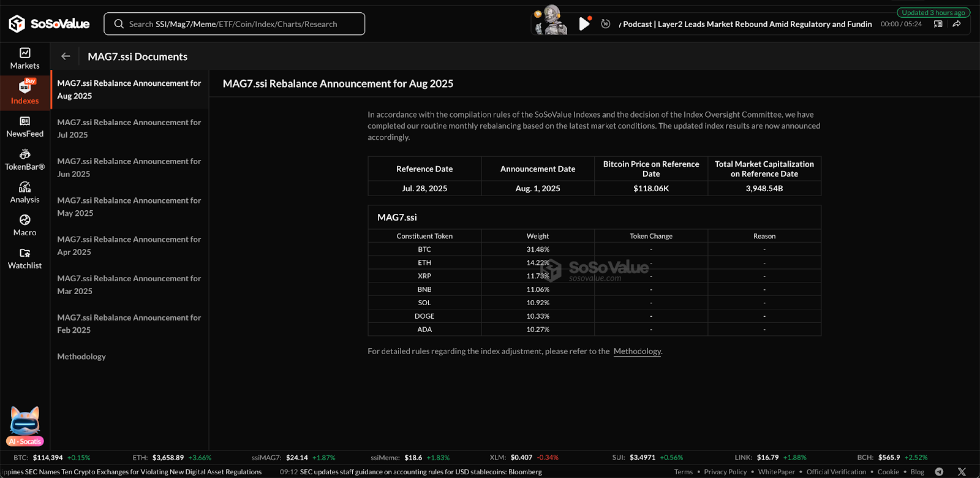Image resolution: width=980 pixels, height=478 pixels.
Task: Click the ADA constituent token cell
Action: [424, 330]
